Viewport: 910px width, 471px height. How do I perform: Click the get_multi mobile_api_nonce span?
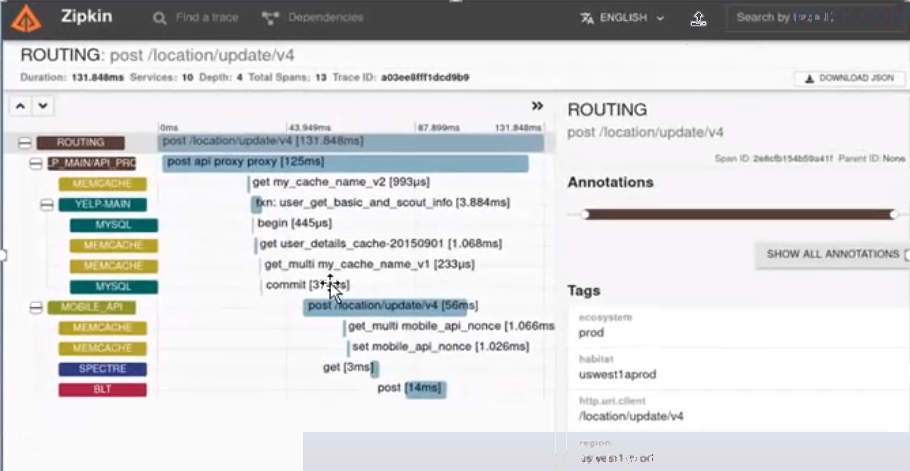tap(450, 327)
